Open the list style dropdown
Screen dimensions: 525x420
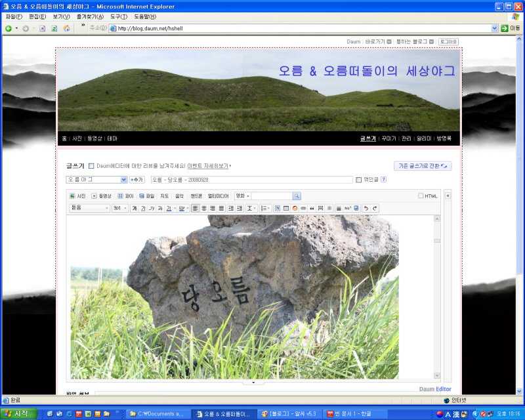point(265,208)
